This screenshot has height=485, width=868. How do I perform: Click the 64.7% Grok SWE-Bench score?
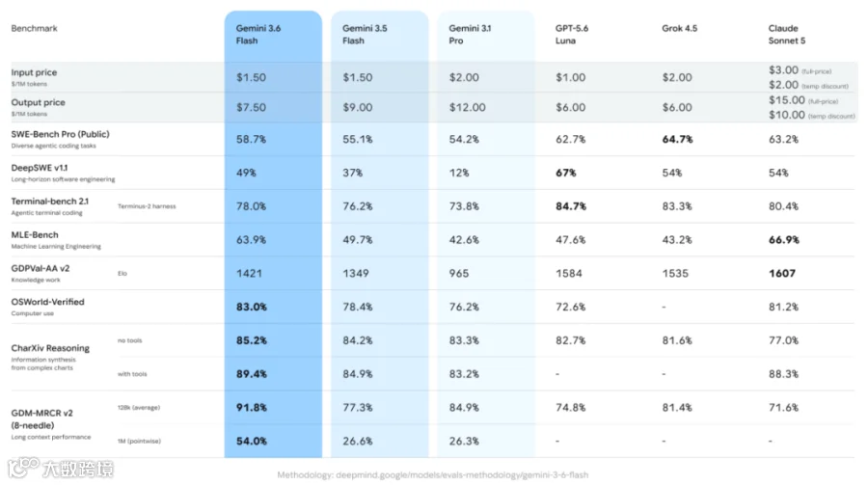[x=677, y=140]
